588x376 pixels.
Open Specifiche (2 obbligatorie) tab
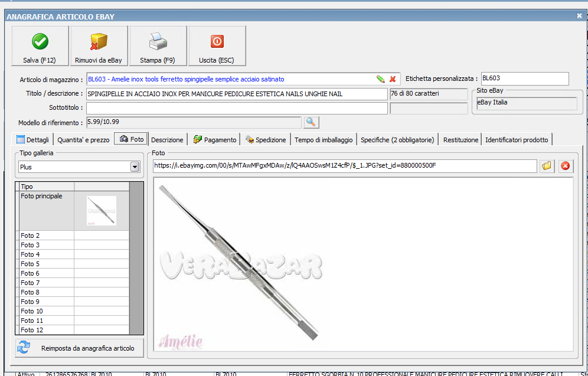[x=397, y=140]
